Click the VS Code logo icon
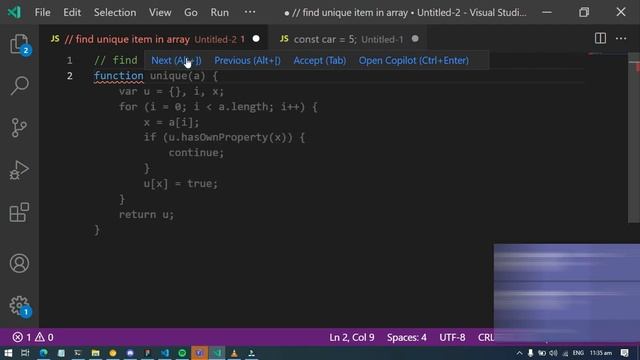640x360 pixels. pyautogui.click(x=14, y=12)
